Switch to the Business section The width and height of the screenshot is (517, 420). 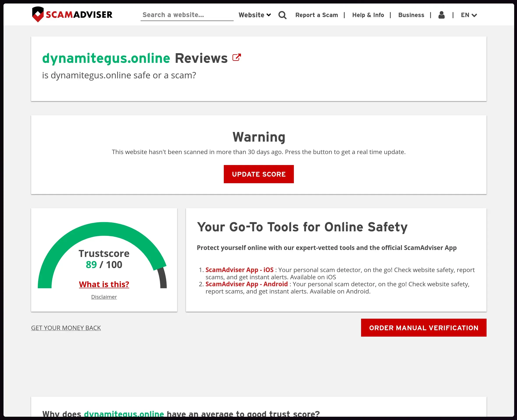coord(411,15)
